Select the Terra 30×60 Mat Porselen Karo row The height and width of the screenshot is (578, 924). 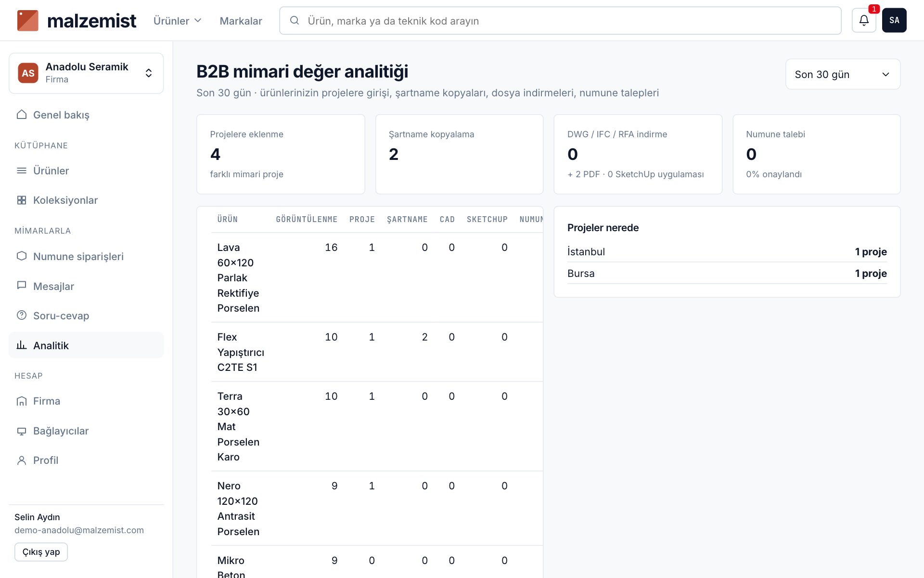coord(377,426)
